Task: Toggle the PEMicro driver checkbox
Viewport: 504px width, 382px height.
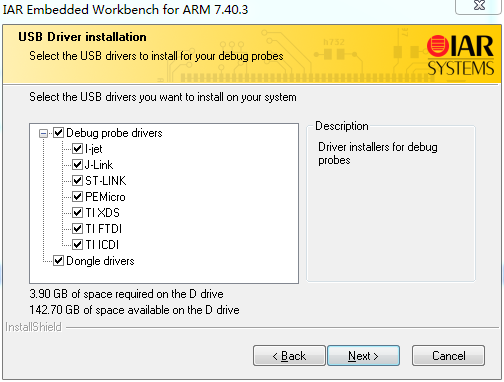Action: point(78,197)
